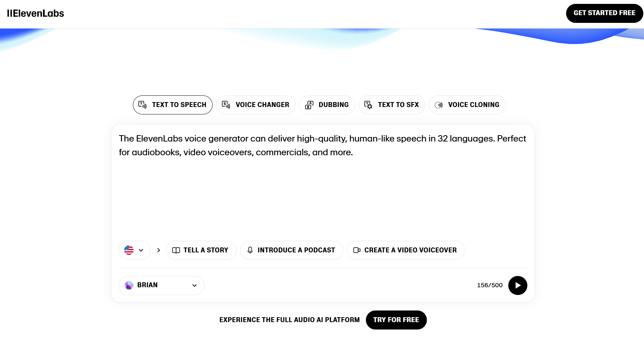
Task: Open the ElevenLabs logo home link
Action: click(36, 13)
